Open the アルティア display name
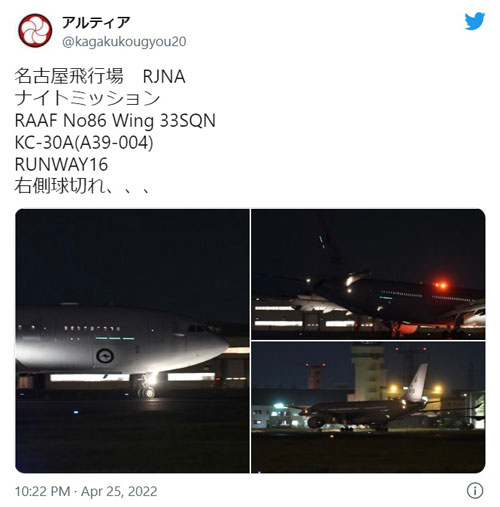Screen dimensions: 500x507 point(96,22)
